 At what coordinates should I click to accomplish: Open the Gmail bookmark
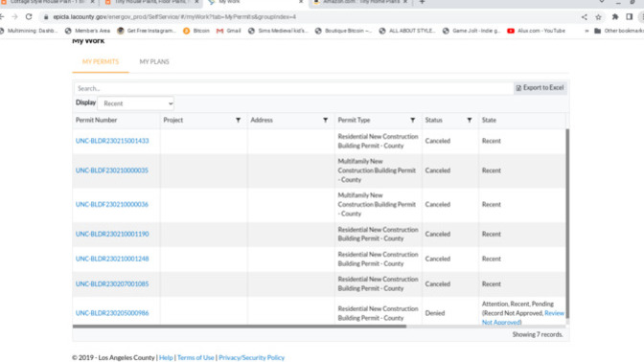229,31
